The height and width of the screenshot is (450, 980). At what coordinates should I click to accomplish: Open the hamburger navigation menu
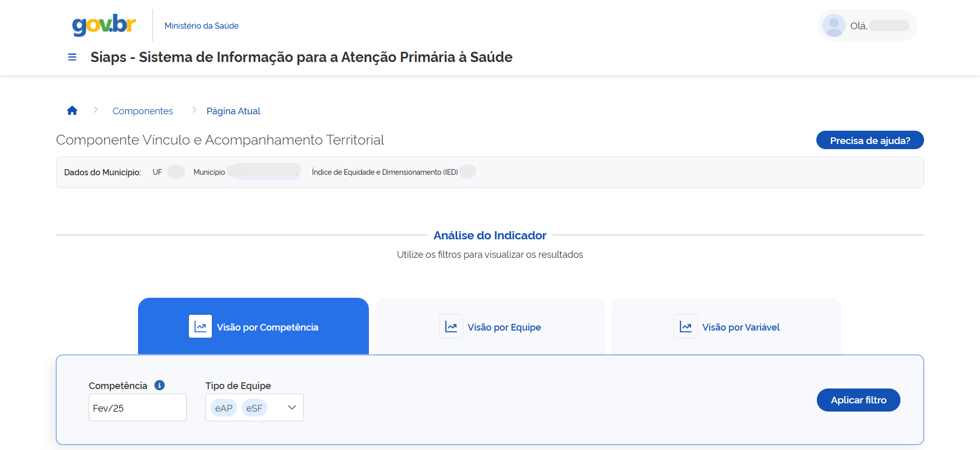[72, 57]
